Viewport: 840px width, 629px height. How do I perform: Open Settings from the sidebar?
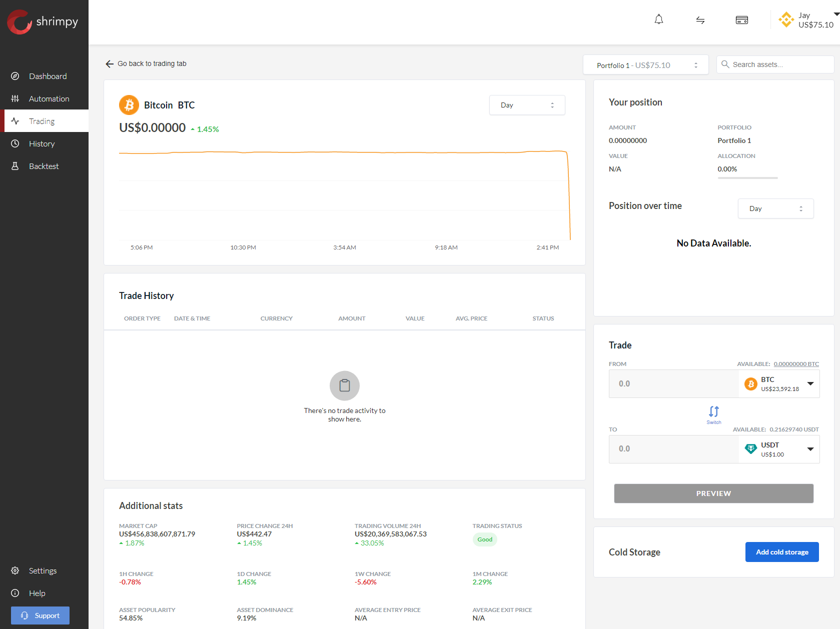pyautogui.click(x=44, y=570)
